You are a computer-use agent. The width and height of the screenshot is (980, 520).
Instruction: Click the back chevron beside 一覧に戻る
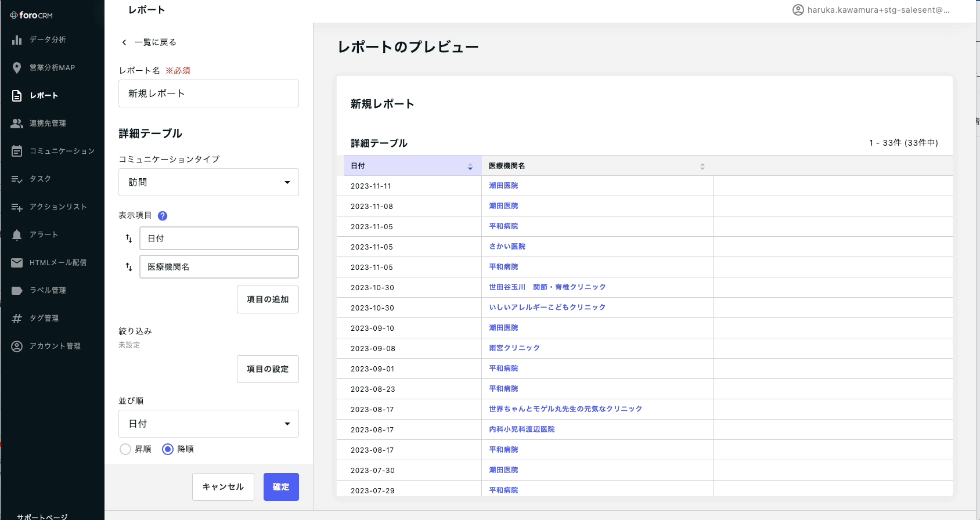tap(124, 42)
